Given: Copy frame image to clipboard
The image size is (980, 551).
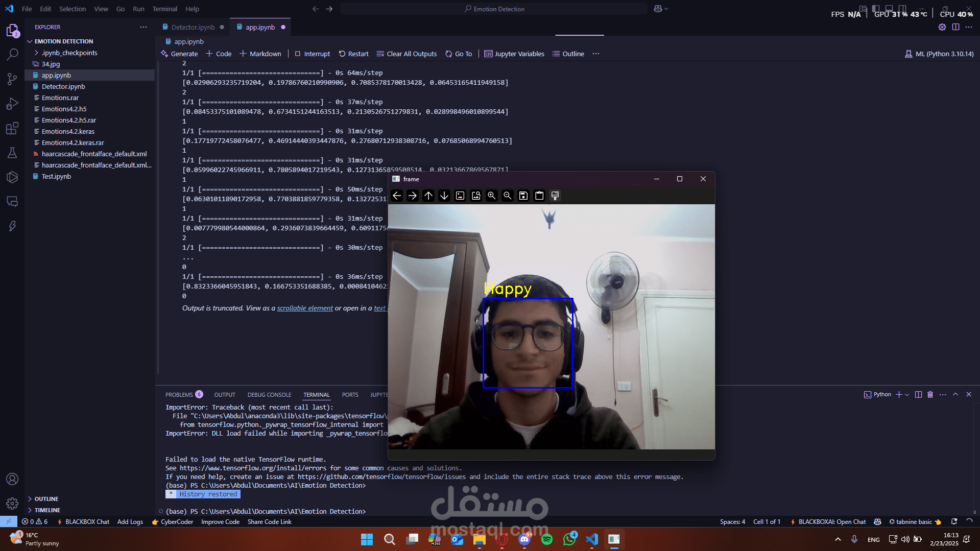Looking at the screenshot, I should click(539, 196).
